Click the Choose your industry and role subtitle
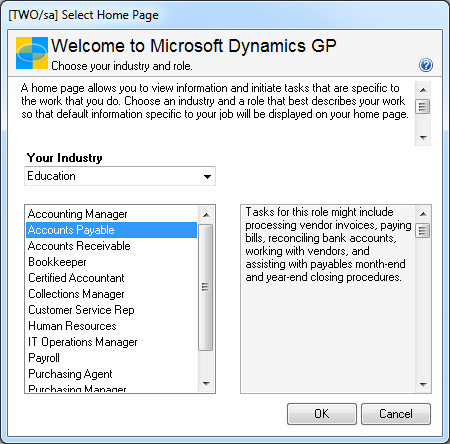This screenshot has height=444, width=450. click(122, 66)
